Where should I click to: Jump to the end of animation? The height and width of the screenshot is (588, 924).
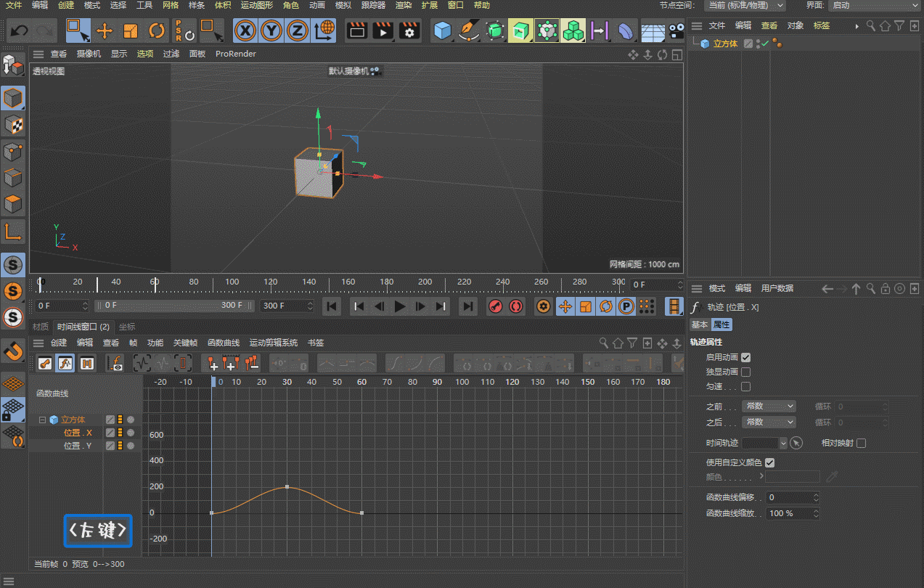469,306
